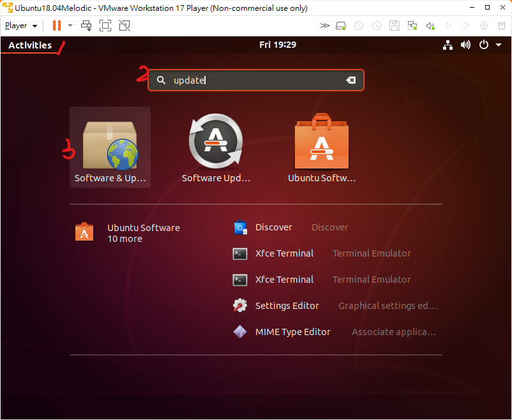The image size is (512, 420).
Task: Open the Settings Editor result
Action: coord(335,306)
